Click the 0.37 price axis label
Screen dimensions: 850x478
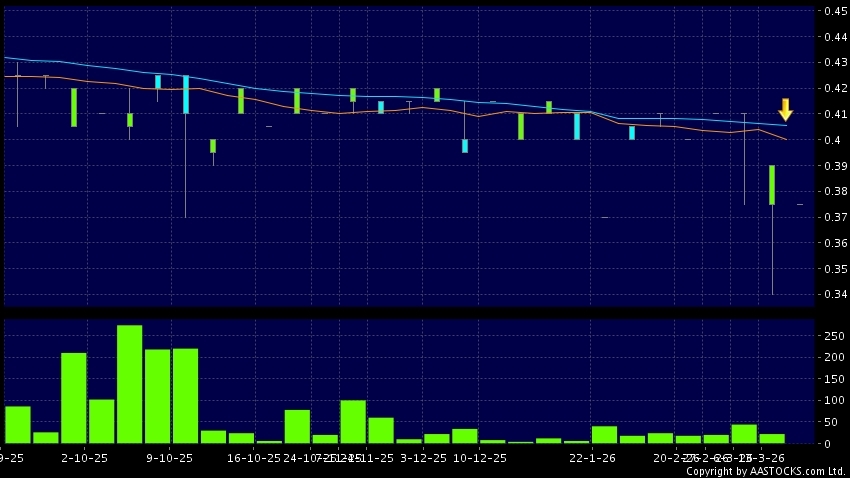831,217
